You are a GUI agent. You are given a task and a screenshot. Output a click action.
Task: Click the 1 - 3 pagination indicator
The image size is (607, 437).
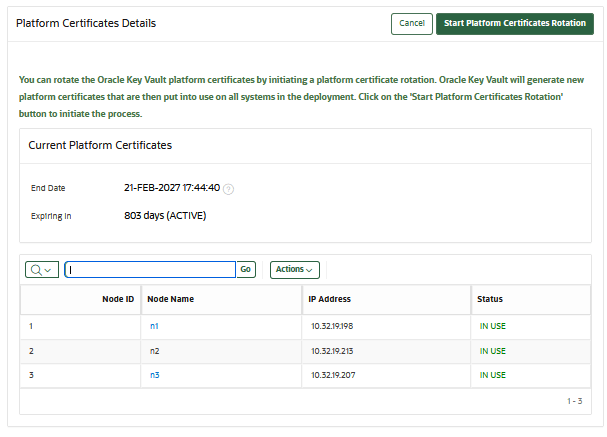pyautogui.click(x=574, y=401)
